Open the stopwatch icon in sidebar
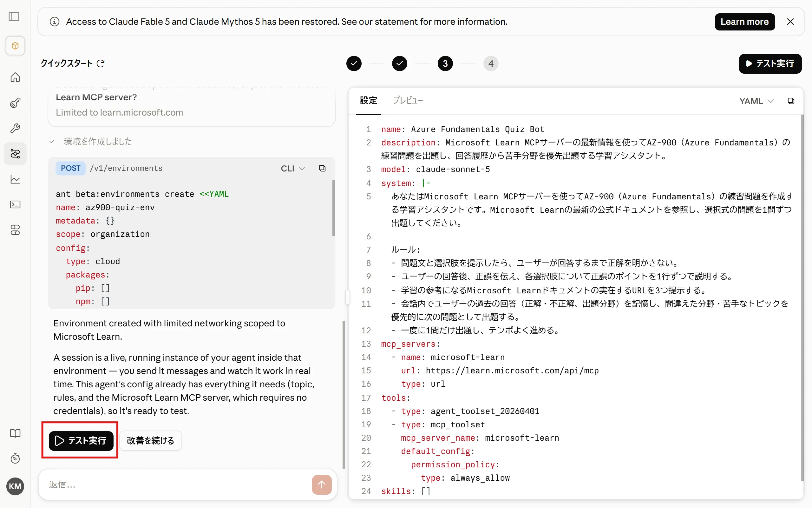 [15, 458]
